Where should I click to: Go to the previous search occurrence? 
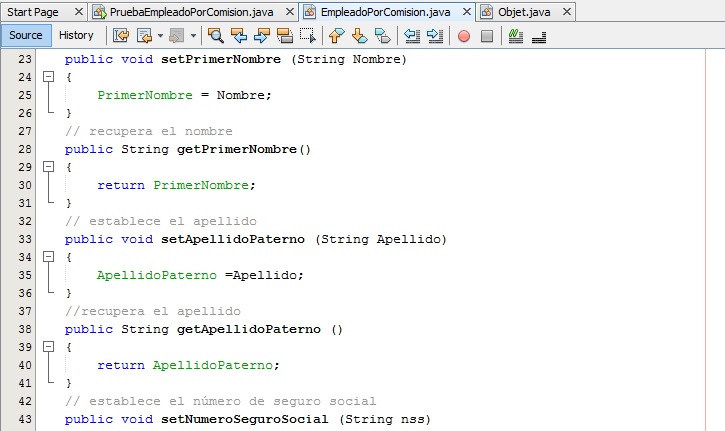[x=239, y=36]
